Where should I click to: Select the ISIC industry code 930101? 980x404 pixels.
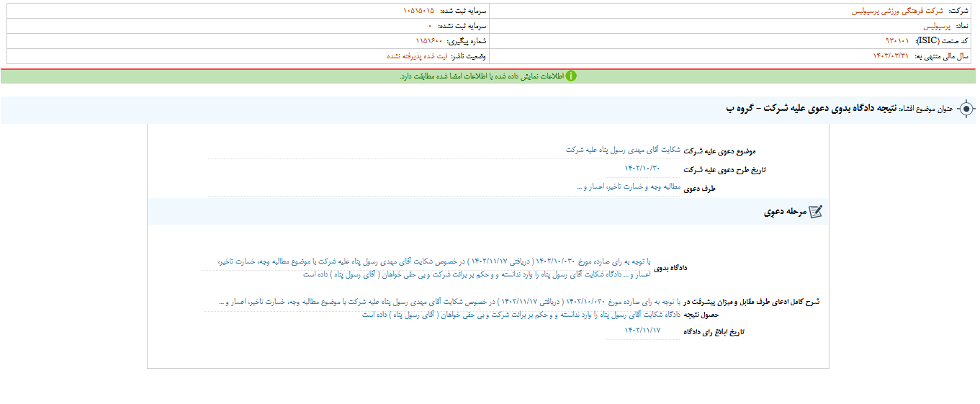(897, 41)
